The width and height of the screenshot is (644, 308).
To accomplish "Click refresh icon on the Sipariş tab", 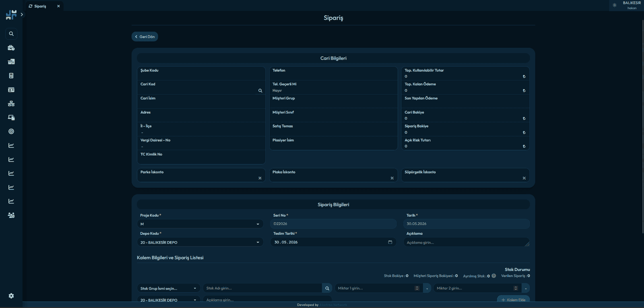I will click(x=31, y=6).
